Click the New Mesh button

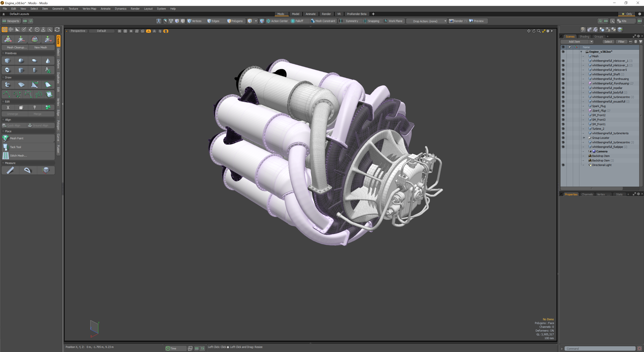pos(41,47)
